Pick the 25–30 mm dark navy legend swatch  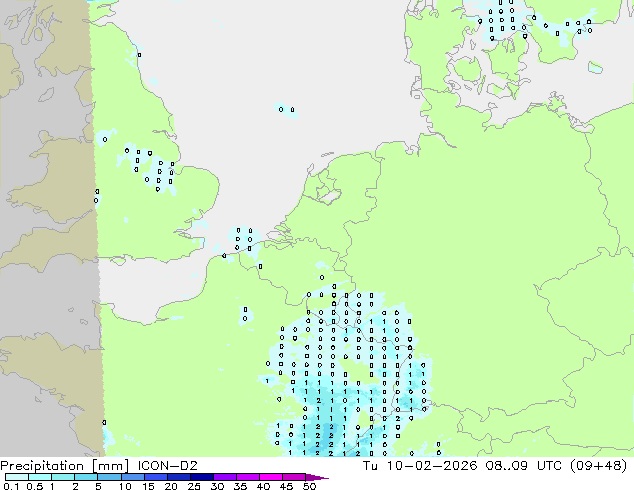[x=201, y=477]
